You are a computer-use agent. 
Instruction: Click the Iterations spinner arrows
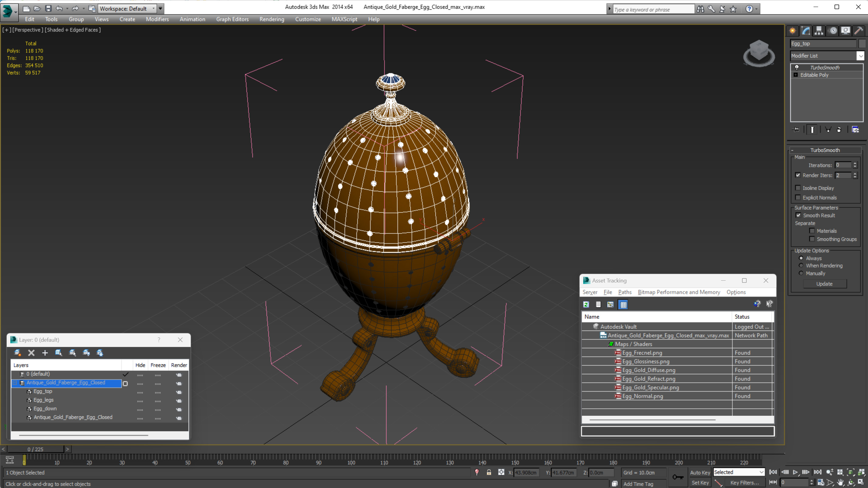tap(855, 165)
